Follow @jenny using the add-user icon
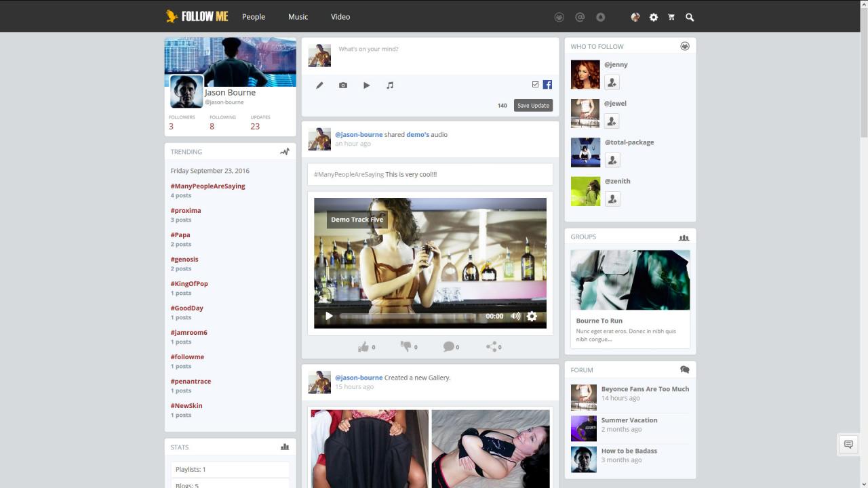Screen dimensions: 868x488 [x=612, y=83]
